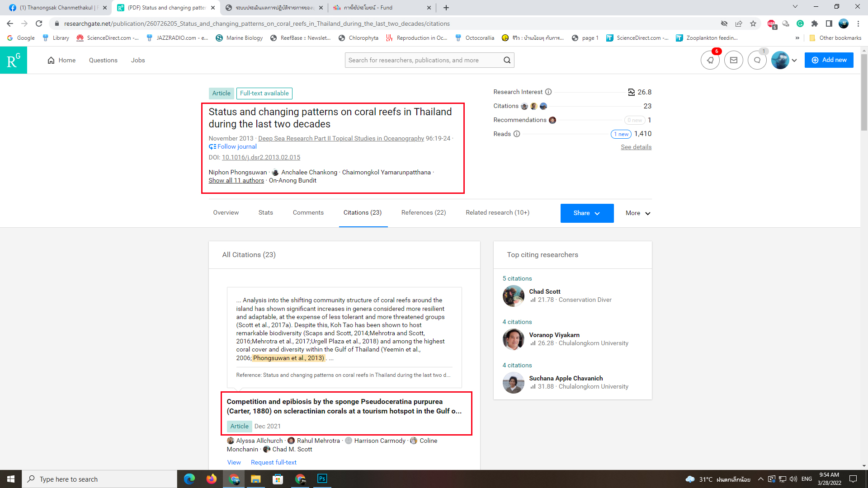Viewport: 868px width, 488px height.
Task: Click the ResearchGate logo
Action: 14,60
